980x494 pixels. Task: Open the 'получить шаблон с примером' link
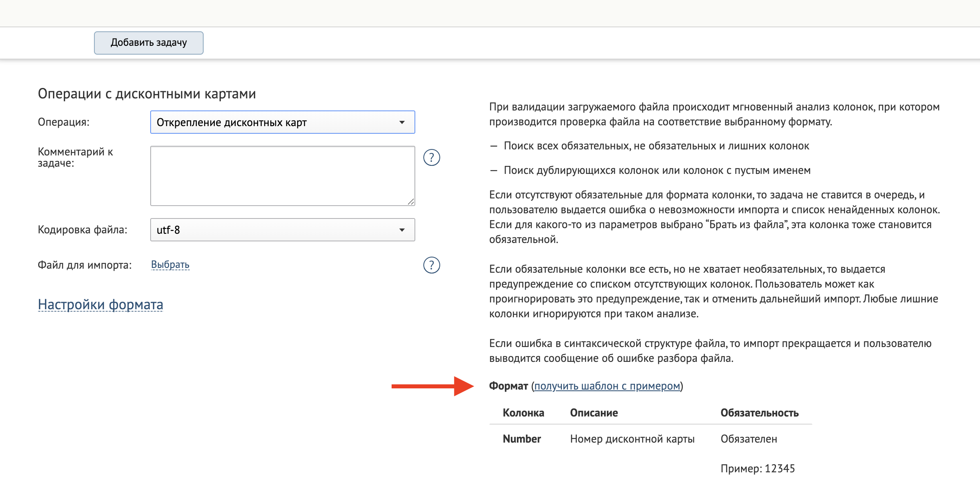click(x=607, y=386)
